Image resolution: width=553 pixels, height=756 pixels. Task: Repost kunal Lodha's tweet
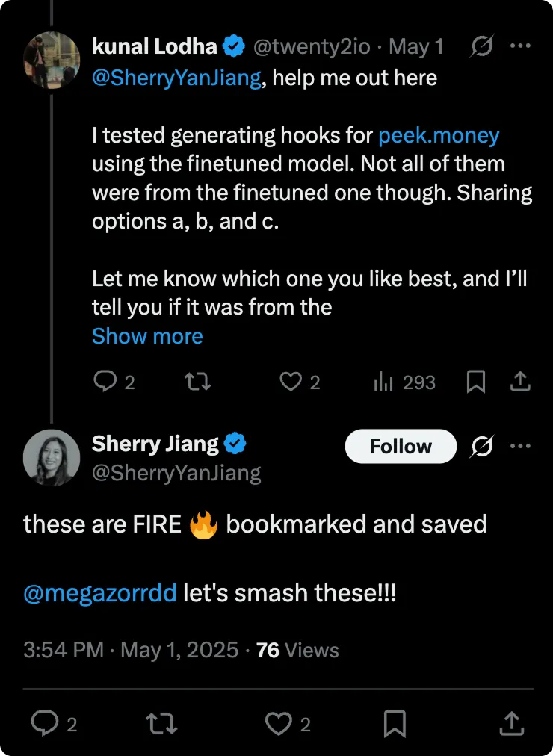(198, 382)
